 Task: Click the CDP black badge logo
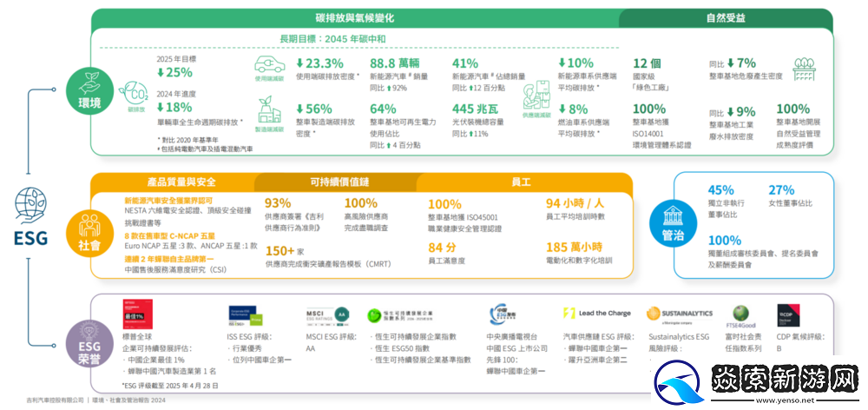pyautogui.click(x=788, y=316)
